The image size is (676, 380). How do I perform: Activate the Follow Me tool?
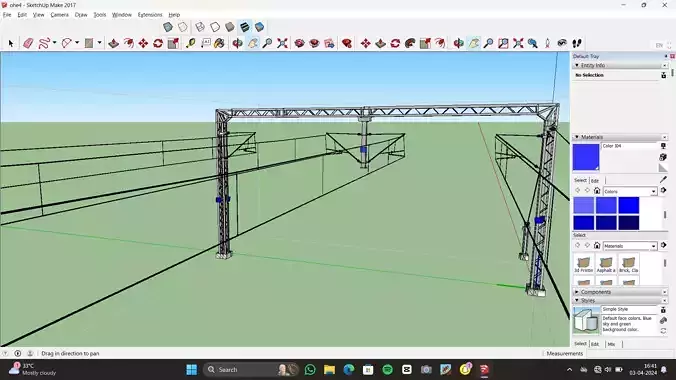pos(410,43)
